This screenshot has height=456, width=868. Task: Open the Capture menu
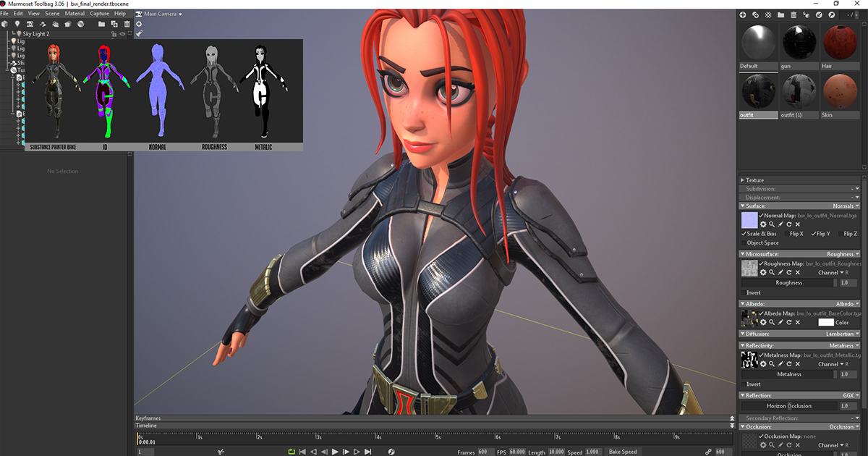click(x=99, y=13)
